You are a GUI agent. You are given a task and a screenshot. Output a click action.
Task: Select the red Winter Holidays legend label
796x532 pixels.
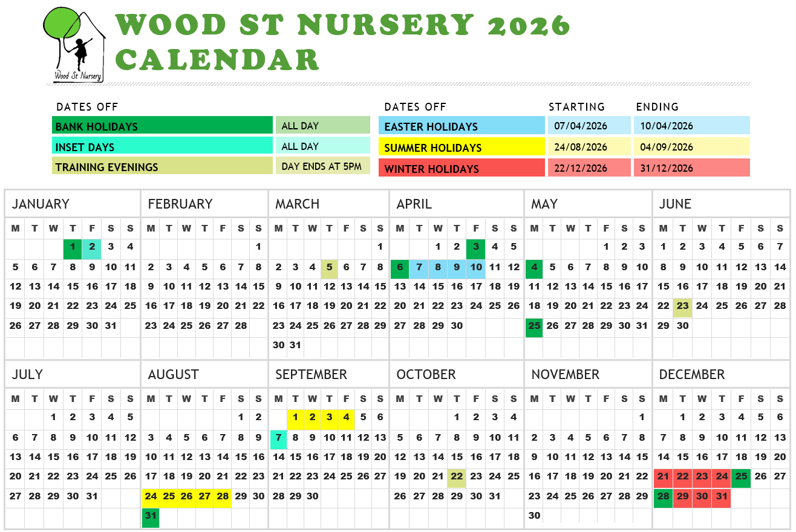coord(462,168)
